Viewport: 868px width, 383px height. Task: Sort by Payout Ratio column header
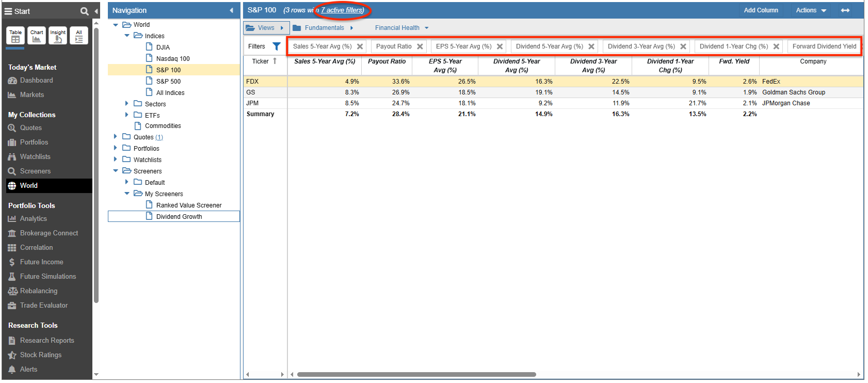coord(387,61)
